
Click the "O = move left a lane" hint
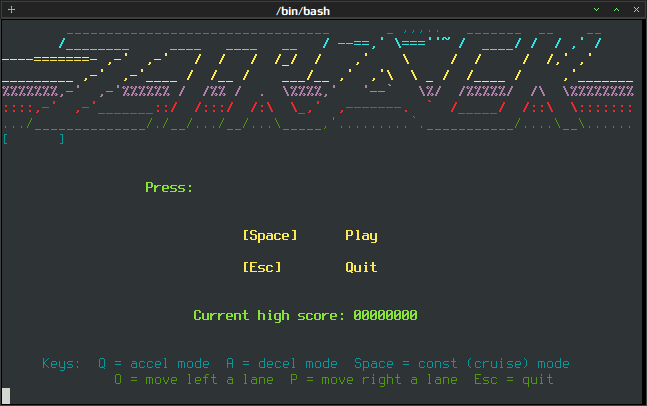pyautogui.click(x=194, y=380)
